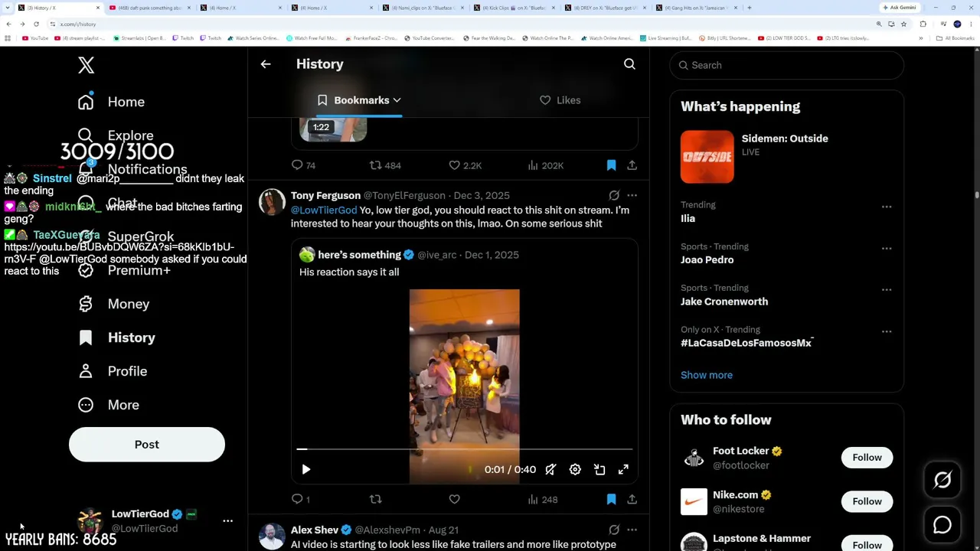Open more options for Ilia trend

[x=887, y=207]
